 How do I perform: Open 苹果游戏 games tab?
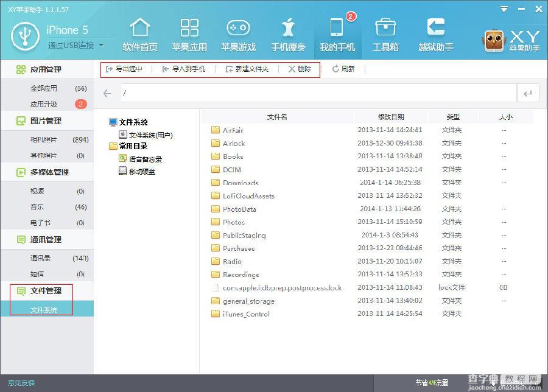pyautogui.click(x=238, y=34)
